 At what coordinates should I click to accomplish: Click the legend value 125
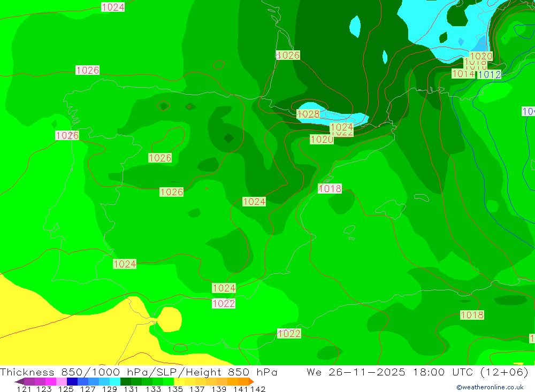tap(66, 389)
